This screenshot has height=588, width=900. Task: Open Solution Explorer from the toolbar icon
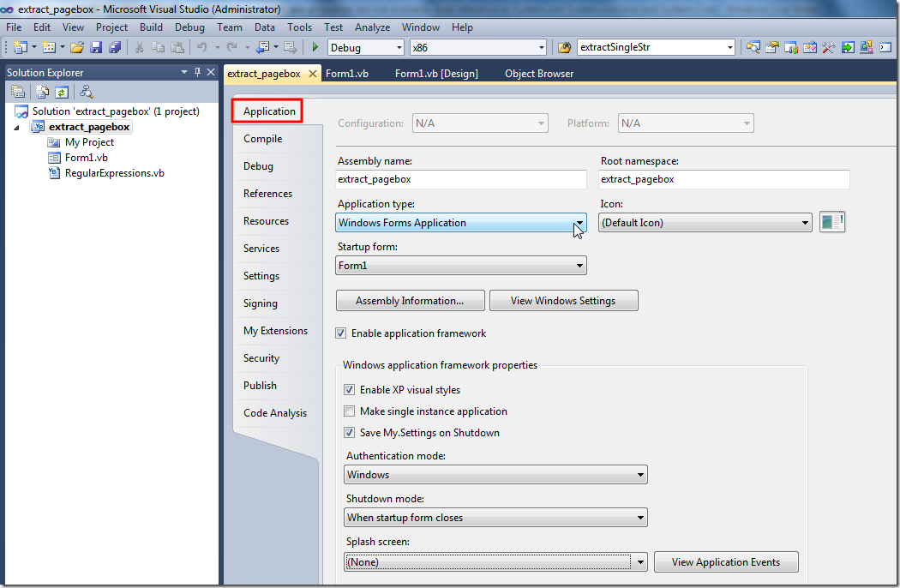[753, 47]
